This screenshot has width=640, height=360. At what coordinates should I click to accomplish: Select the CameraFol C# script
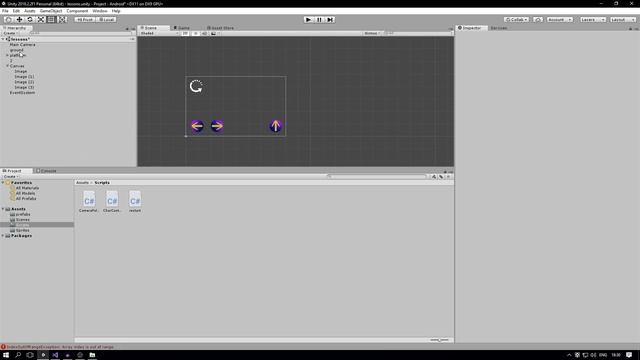(89, 202)
